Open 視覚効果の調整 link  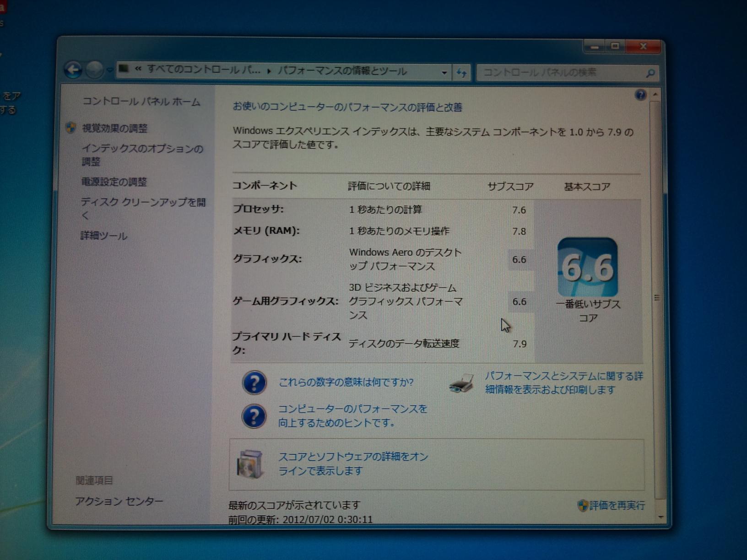(x=114, y=128)
